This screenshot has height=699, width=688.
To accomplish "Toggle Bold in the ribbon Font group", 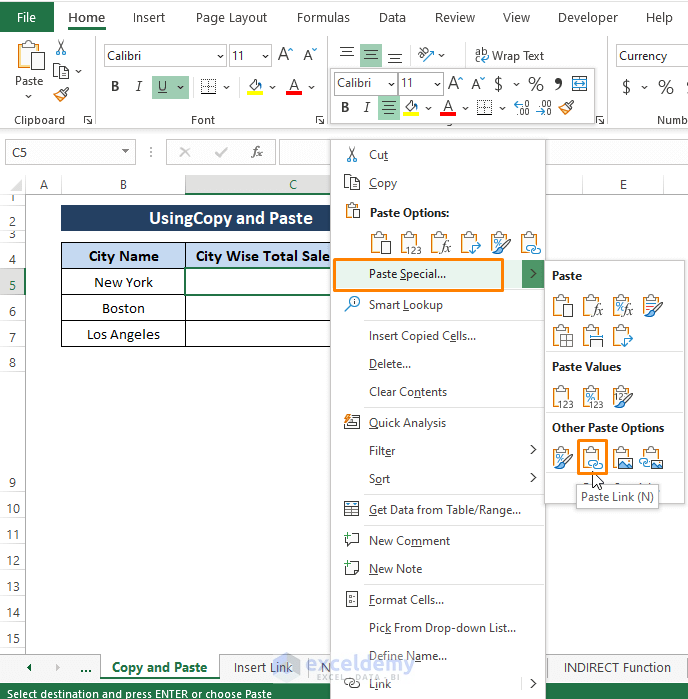I will 115,87.
